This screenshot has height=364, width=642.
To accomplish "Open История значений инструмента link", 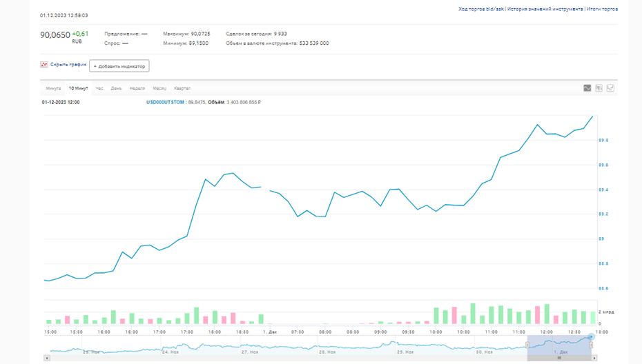I will coord(545,9).
